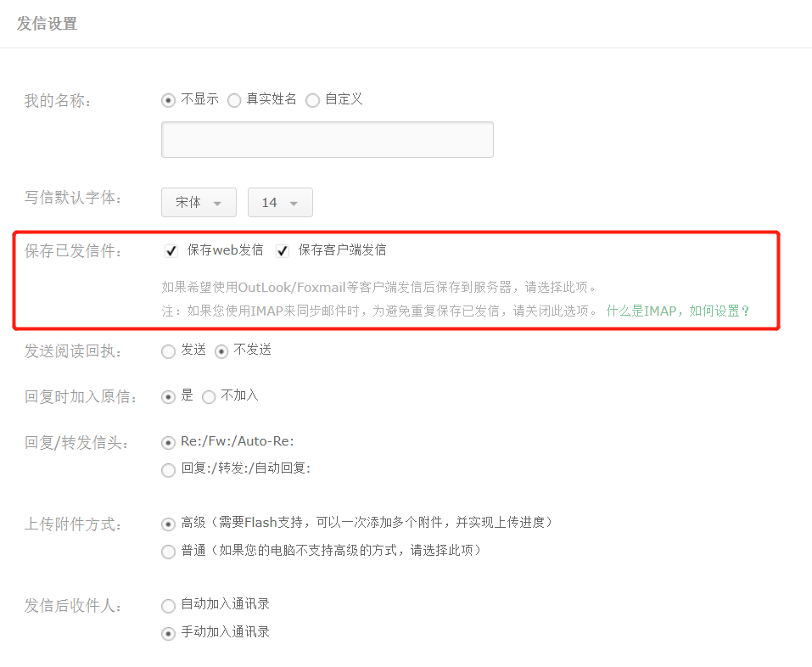812x667 pixels.
Task: Open the 什么是IMAP，如何设置 link
Action: point(678,311)
